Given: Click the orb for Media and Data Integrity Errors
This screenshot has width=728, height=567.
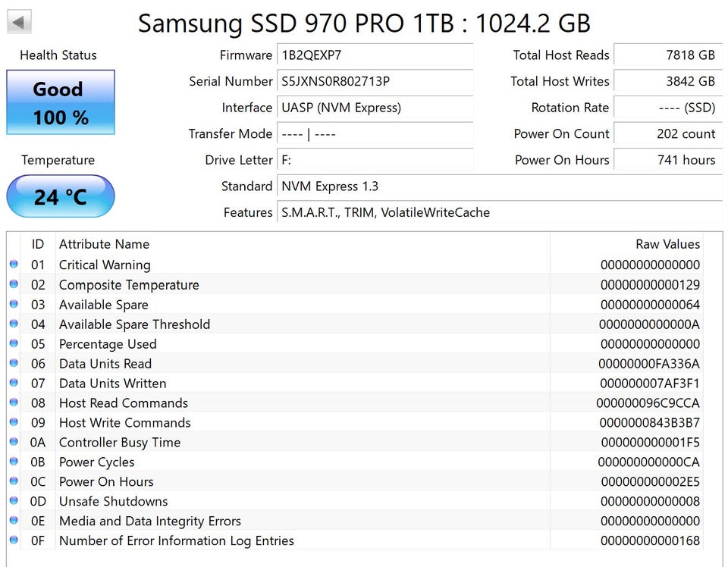Looking at the screenshot, I should [x=14, y=521].
